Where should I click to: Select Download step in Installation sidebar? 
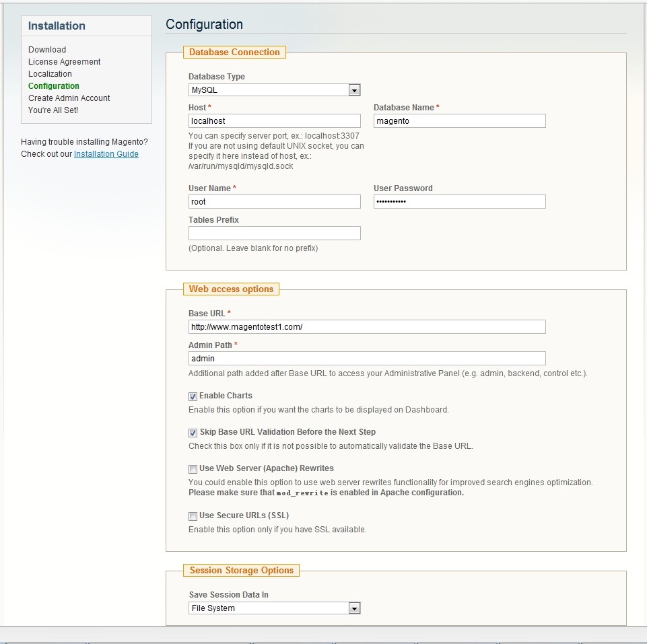point(47,50)
